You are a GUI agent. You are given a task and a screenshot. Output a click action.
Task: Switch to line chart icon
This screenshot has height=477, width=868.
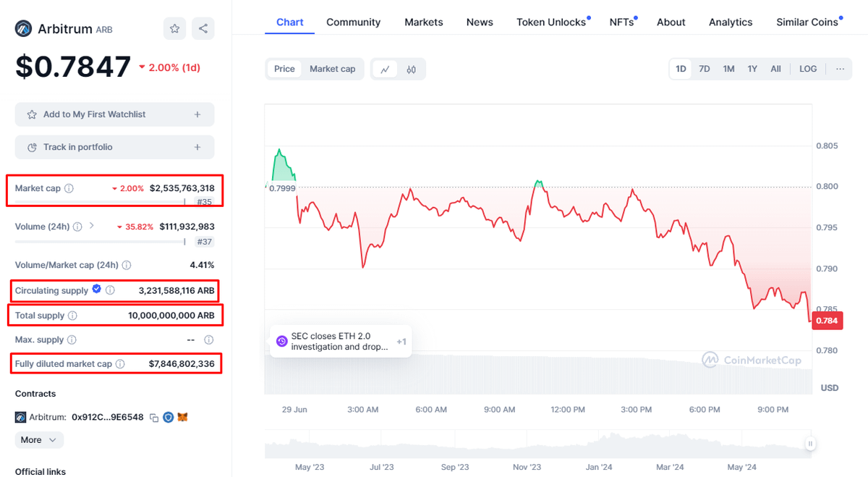(385, 69)
